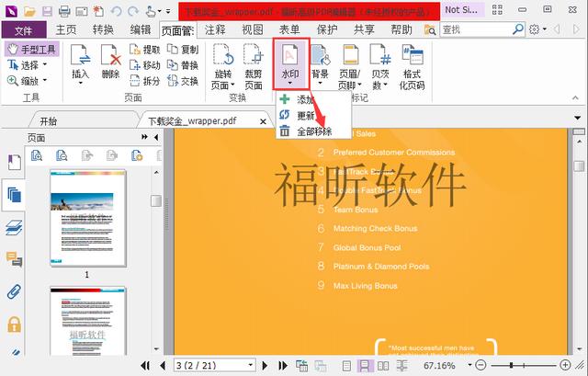The height and width of the screenshot is (376, 588).
Task: Click the magnifier search button
Action: point(518,29)
